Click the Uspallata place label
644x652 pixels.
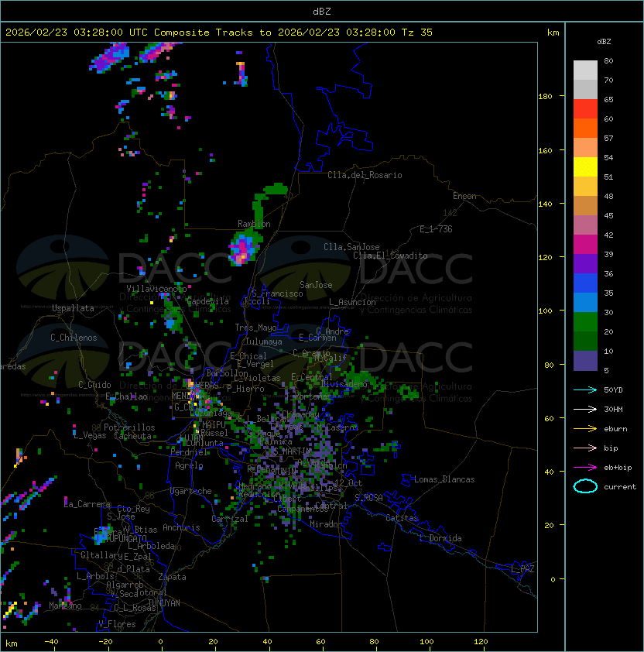click(x=73, y=308)
